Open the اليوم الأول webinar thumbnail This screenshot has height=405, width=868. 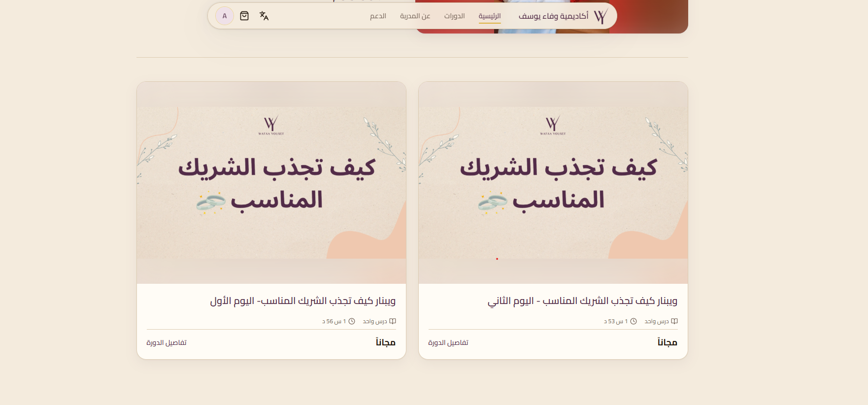click(x=271, y=183)
